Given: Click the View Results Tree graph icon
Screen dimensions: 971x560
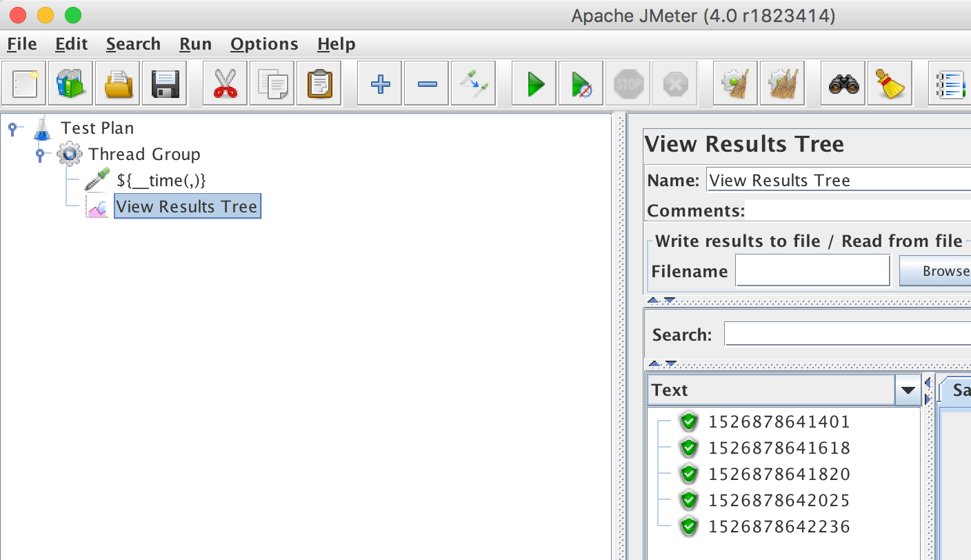Looking at the screenshot, I should click(x=97, y=206).
